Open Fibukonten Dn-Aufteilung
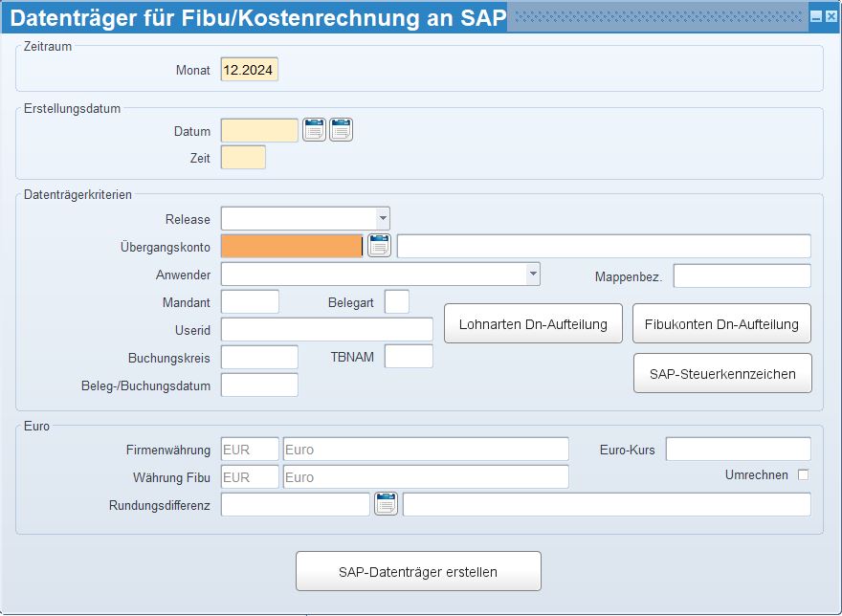 click(721, 323)
